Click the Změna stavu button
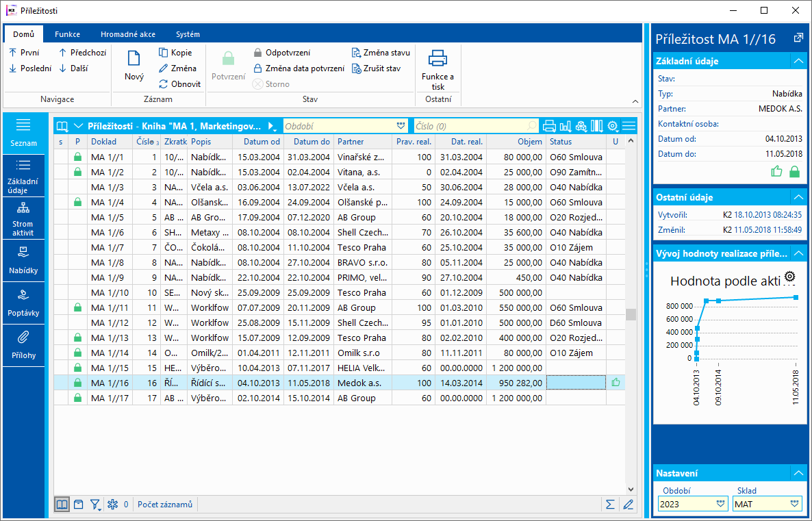Screen dimensions: 812x521 pos(381,53)
